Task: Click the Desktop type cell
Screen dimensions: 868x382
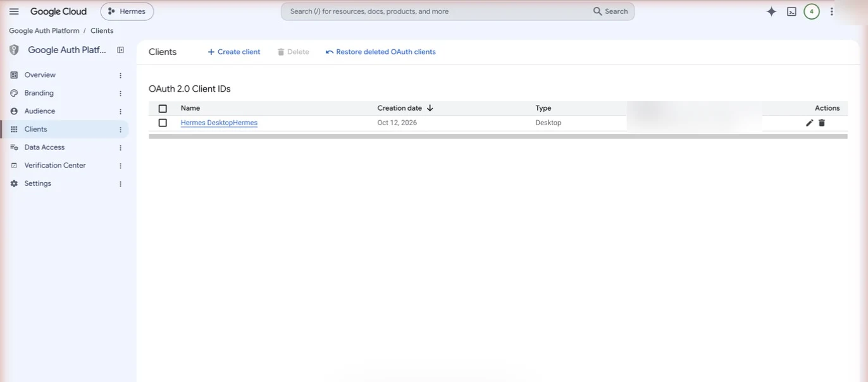Action: pos(549,123)
